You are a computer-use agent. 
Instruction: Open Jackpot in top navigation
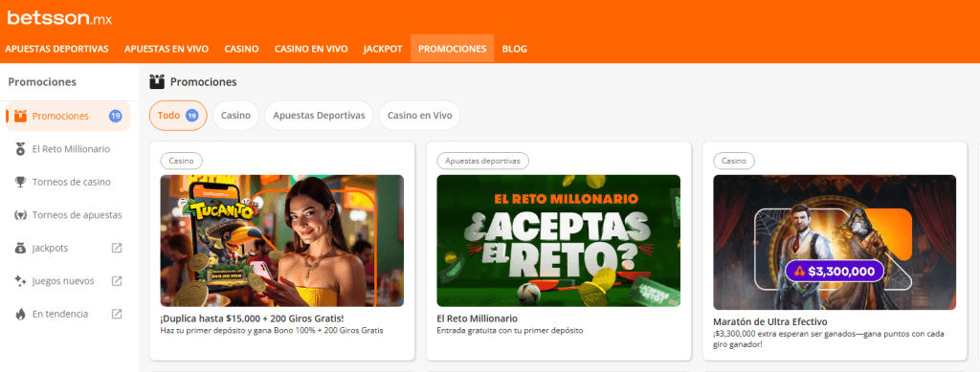tap(383, 49)
